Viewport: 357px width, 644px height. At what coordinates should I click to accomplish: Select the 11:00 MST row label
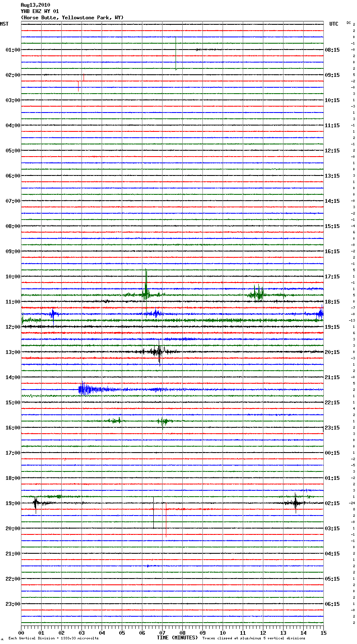coord(13,302)
